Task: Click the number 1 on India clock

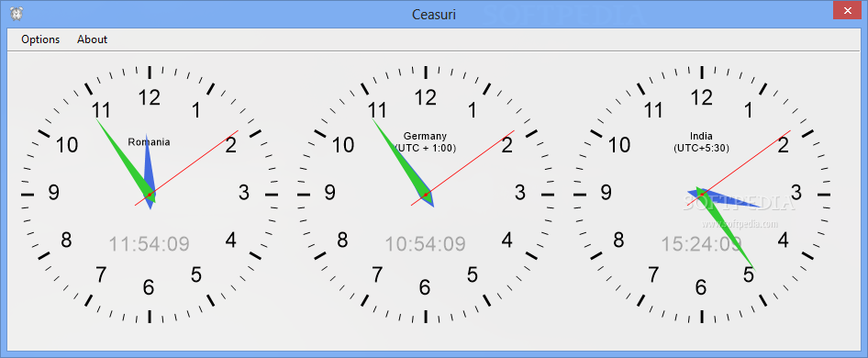Action: 749,111
